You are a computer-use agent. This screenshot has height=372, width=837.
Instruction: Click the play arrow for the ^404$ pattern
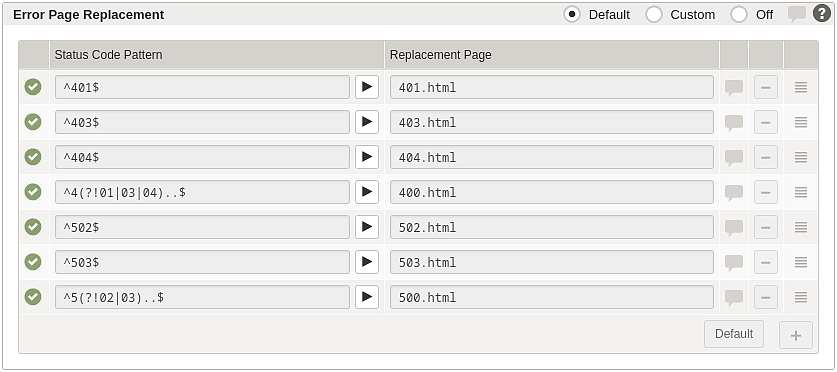(367, 157)
